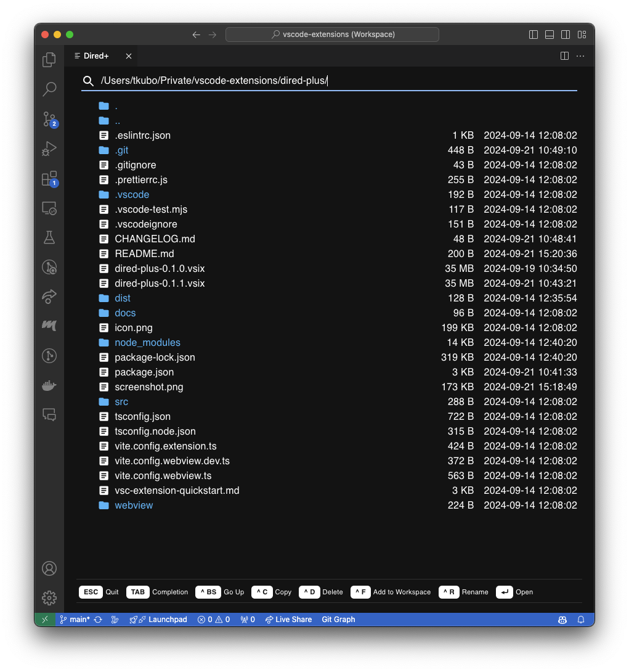Open Copilot status icon
Screen dimensions: 629x672
(562, 620)
